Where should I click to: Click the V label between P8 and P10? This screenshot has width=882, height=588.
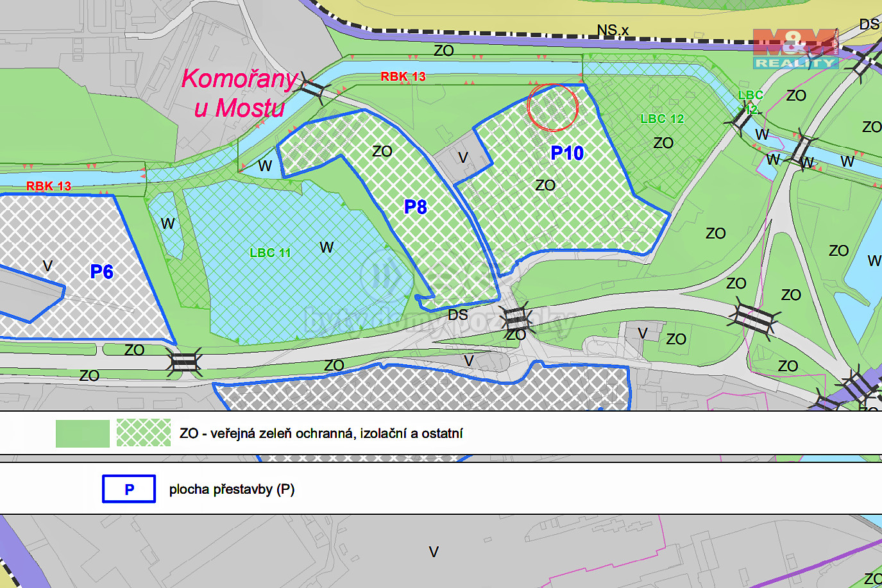pos(463,158)
